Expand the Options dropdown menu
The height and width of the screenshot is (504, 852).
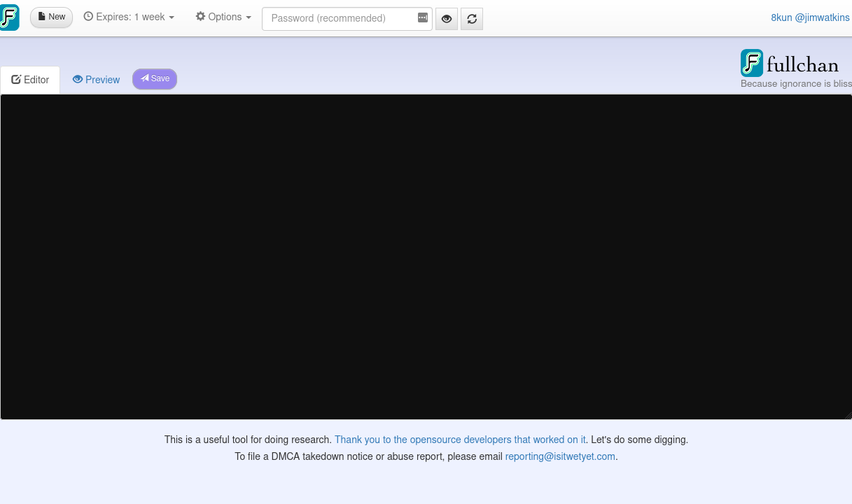[223, 17]
